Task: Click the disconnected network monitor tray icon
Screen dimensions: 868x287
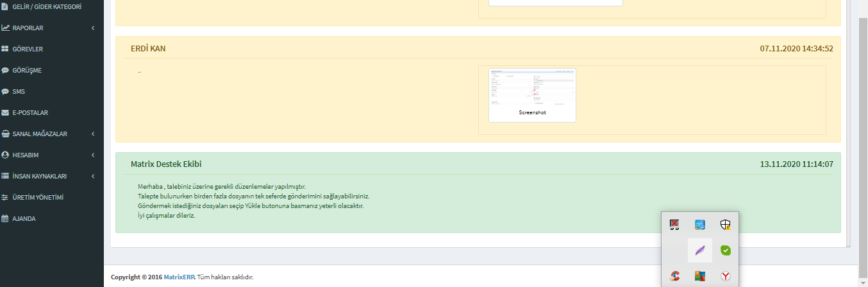Action: click(x=674, y=224)
